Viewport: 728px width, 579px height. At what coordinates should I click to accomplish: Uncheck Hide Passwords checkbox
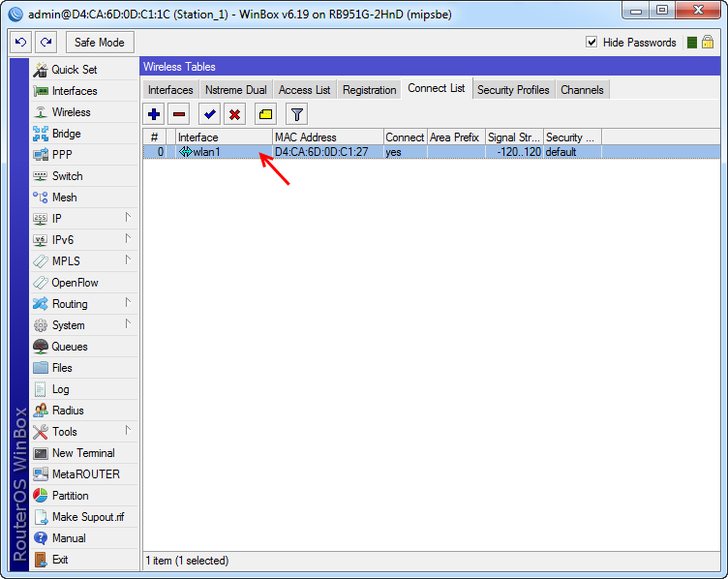(591, 43)
